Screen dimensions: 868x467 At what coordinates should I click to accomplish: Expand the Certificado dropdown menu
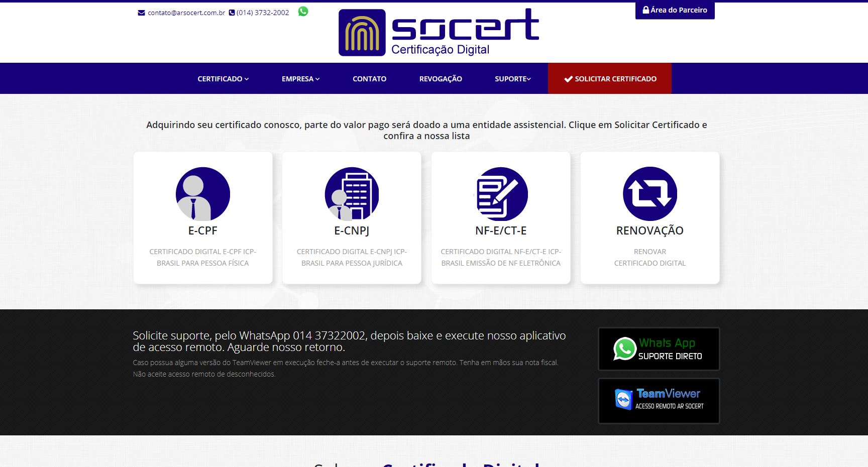pyautogui.click(x=223, y=79)
